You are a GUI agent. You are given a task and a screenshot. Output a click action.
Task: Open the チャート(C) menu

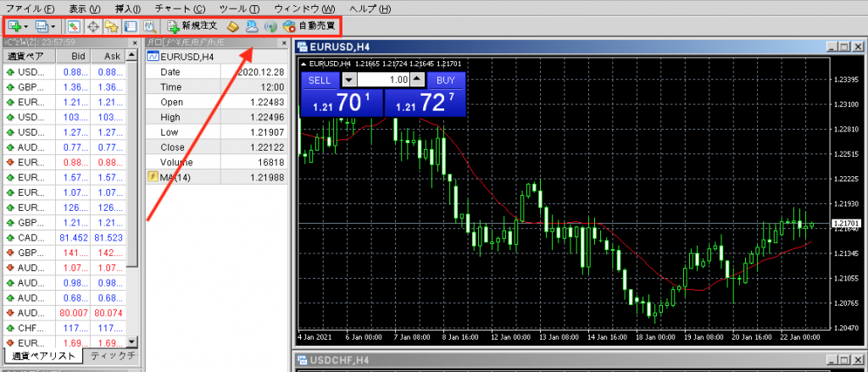click(x=181, y=8)
